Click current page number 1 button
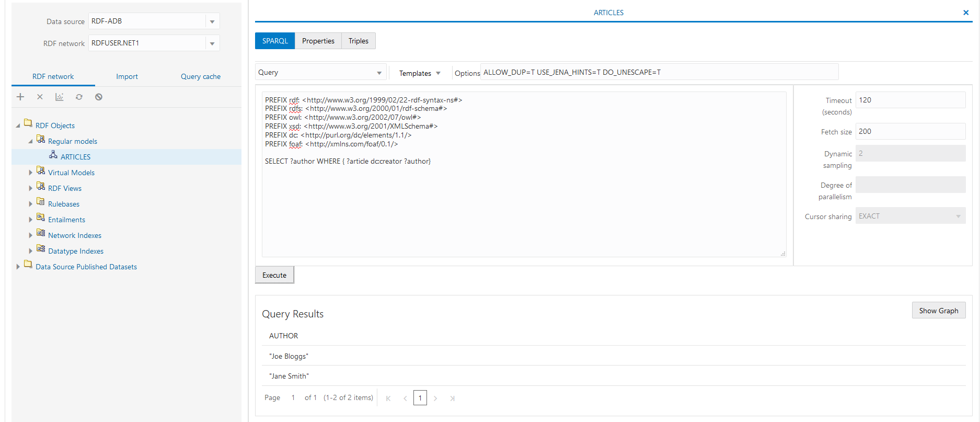The image size is (980, 422). [x=420, y=398]
